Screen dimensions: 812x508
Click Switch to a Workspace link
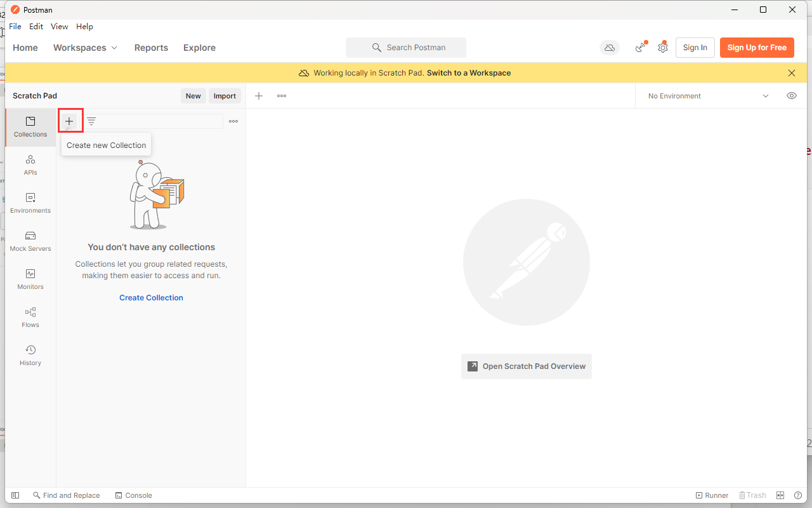(469, 73)
